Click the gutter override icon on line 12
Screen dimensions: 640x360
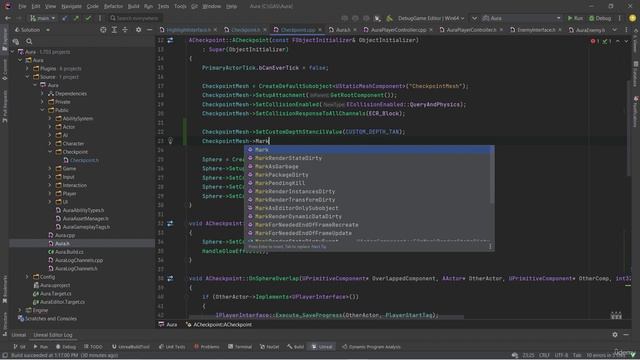pos(170,40)
